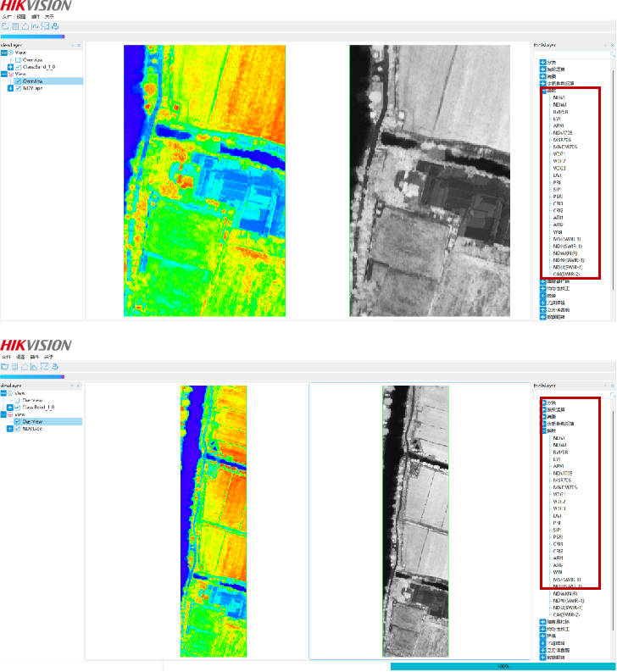The image size is (617, 672).
Task: Expand ClassBand_1_0 node in lower layer tree
Action: 10,408
